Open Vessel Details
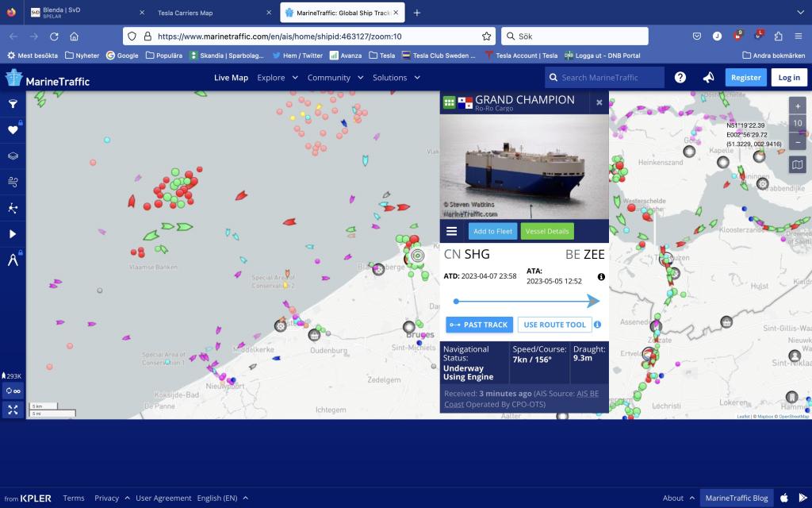The height and width of the screenshot is (508, 812). pos(547,231)
